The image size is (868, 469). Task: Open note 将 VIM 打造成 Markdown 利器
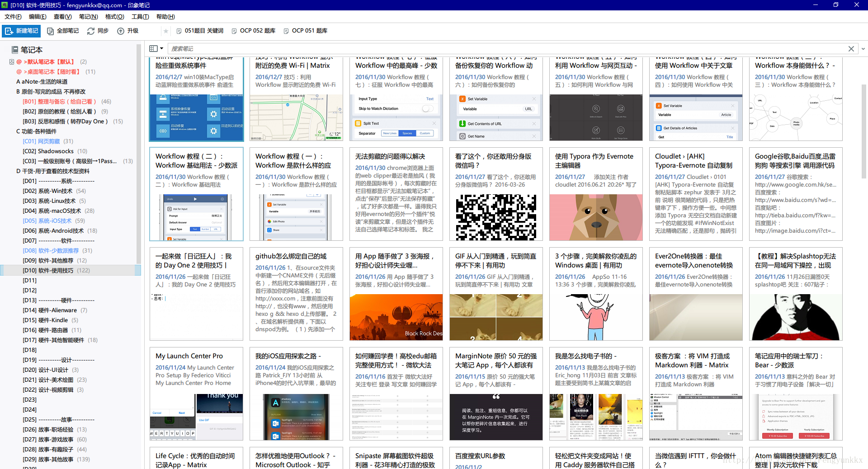point(696,394)
